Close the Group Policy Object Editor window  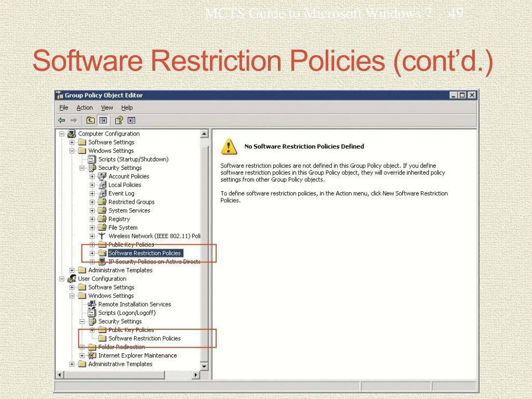[x=472, y=95]
